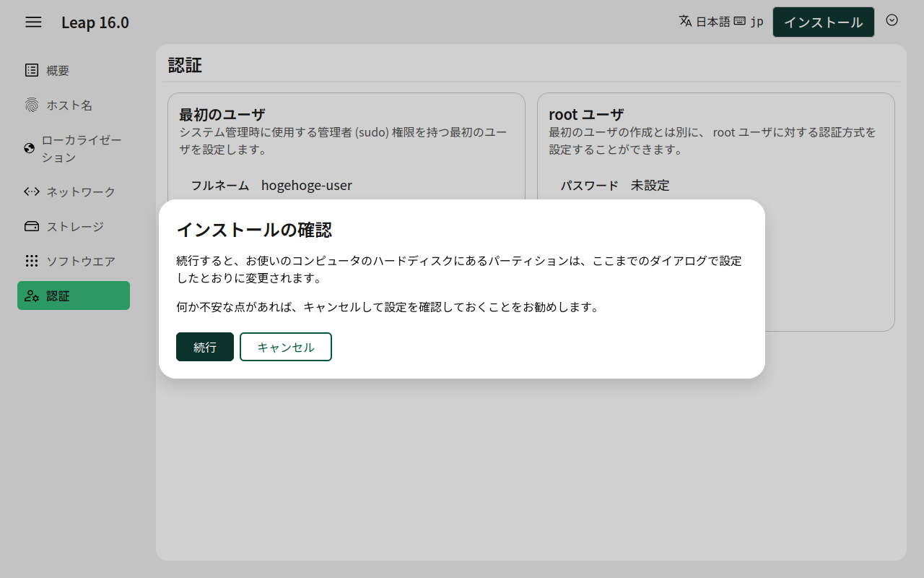Click the dialog paragraph starting 続行すると
The image size is (924, 578).
pyautogui.click(x=459, y=269)
